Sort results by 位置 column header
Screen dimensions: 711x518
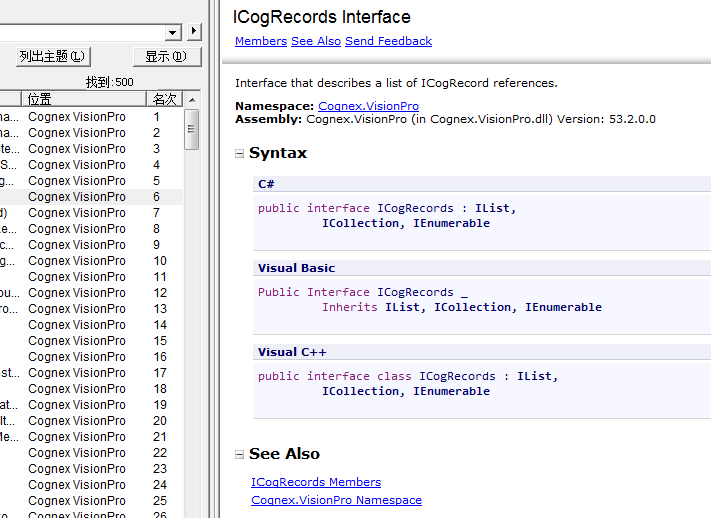point(84,98)
